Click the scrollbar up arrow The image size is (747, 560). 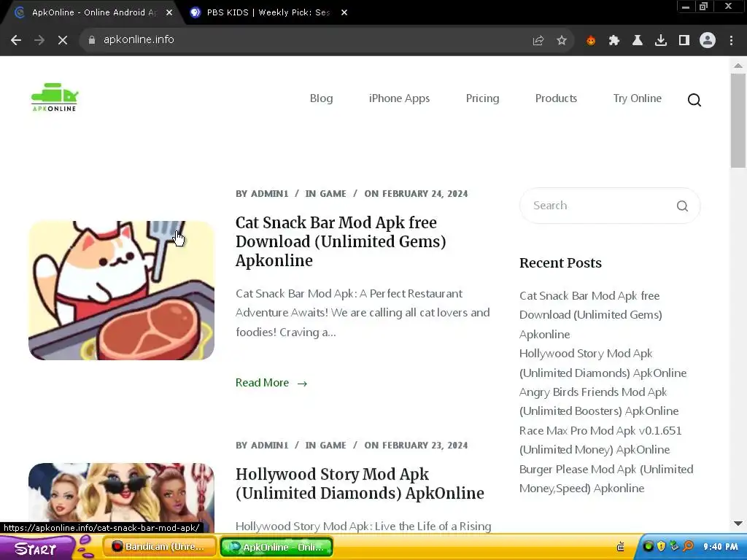click(738, 65)
